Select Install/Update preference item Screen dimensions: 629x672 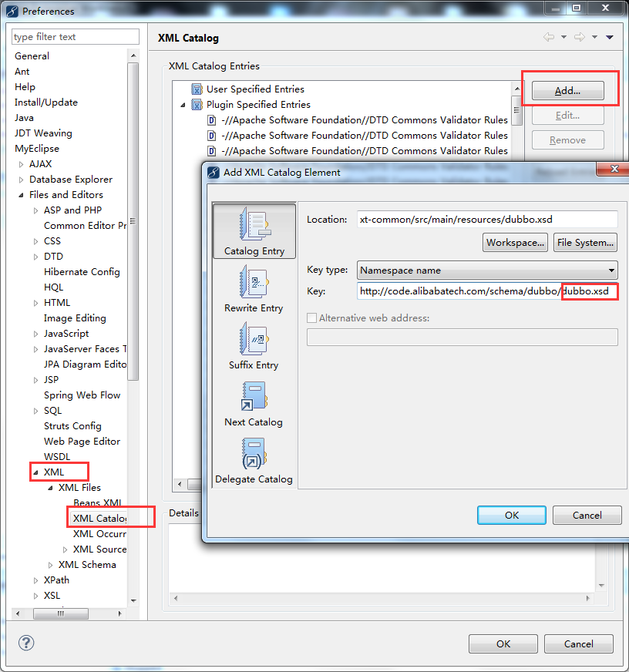pos(46,102)
